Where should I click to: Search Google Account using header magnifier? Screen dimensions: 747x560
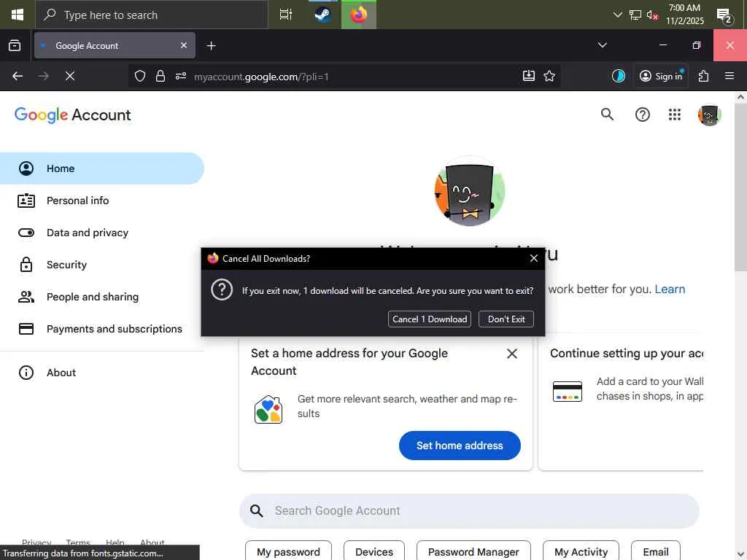[607, 114]
